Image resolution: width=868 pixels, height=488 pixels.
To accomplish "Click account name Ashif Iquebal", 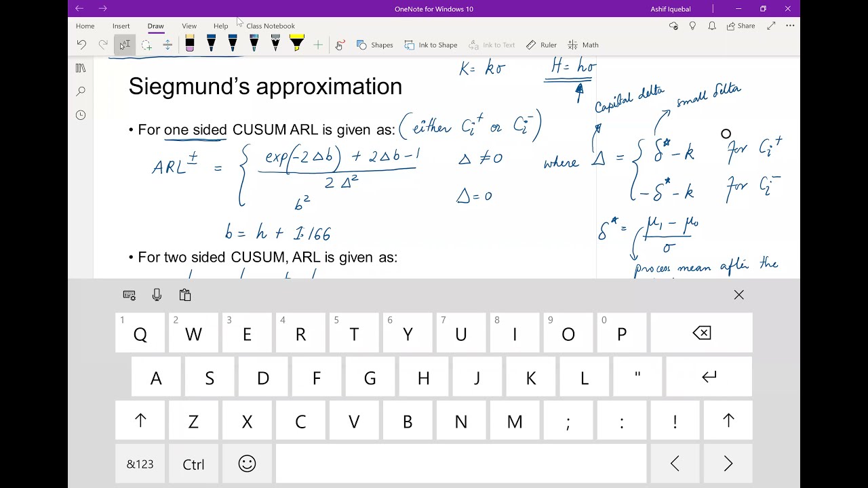I will tap(670, 9).
